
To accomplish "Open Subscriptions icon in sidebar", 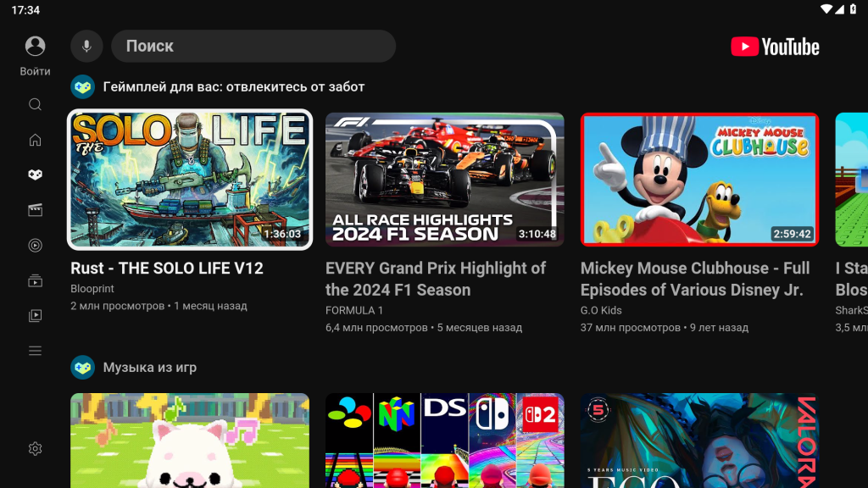I will [35, 280].
